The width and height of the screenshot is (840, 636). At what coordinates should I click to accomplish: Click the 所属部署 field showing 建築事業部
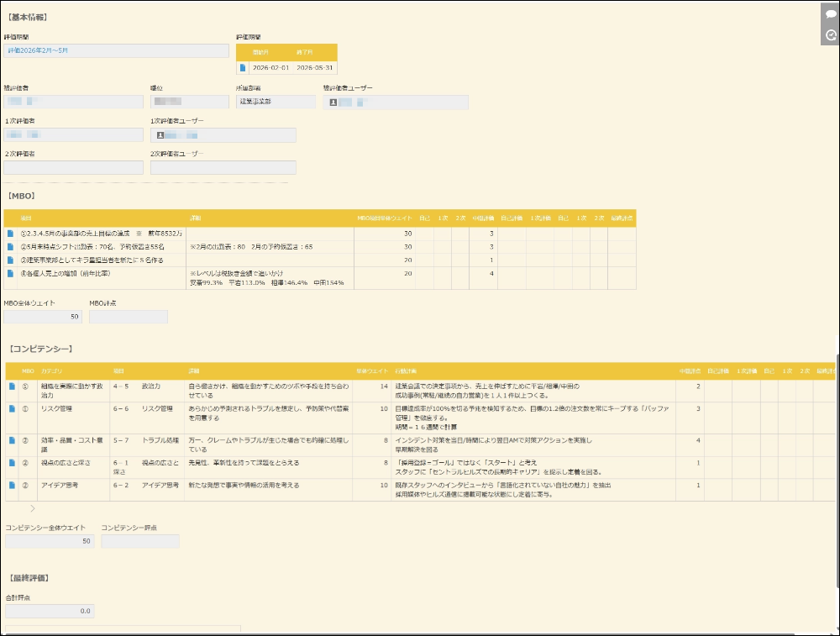[276, 102]
